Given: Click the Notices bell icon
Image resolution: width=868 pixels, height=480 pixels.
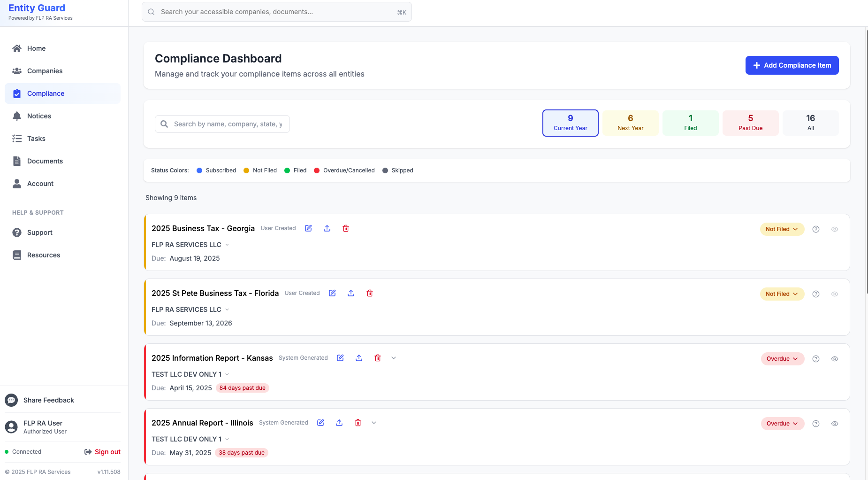Looking at the screenshot, I should pyautogui.click(x=17, y=116).
